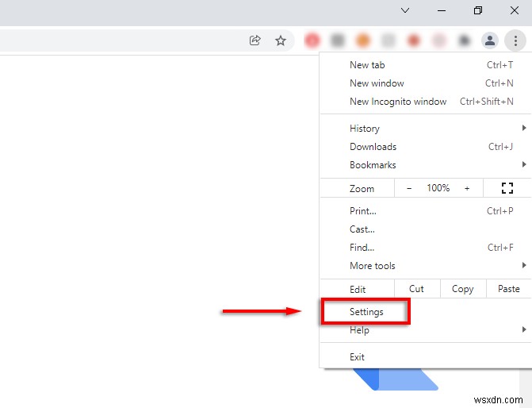This screenshot has height=408, width=532.
Task: Click the gray blurred extension icon after red one
Action: tap(337, 40)
